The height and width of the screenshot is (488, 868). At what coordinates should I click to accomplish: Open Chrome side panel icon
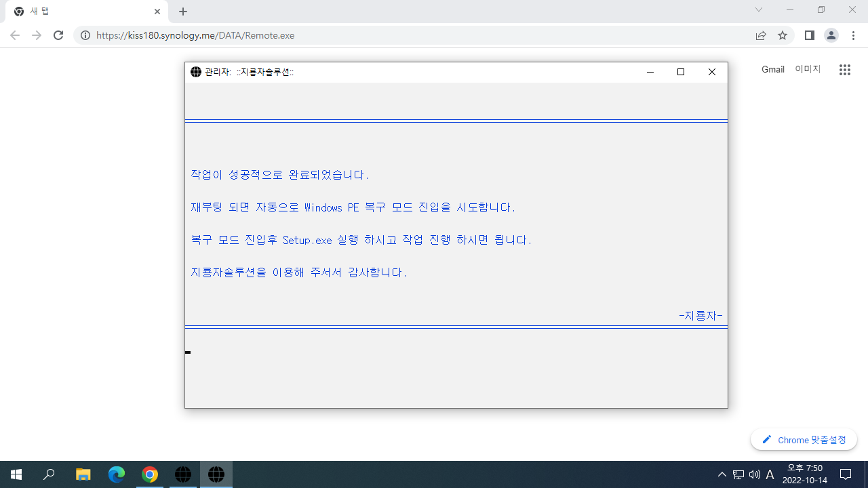[x=810, y=35]
